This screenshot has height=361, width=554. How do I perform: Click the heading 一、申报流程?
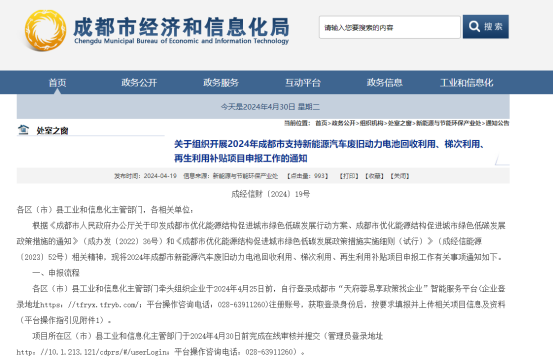coord(56,273)
